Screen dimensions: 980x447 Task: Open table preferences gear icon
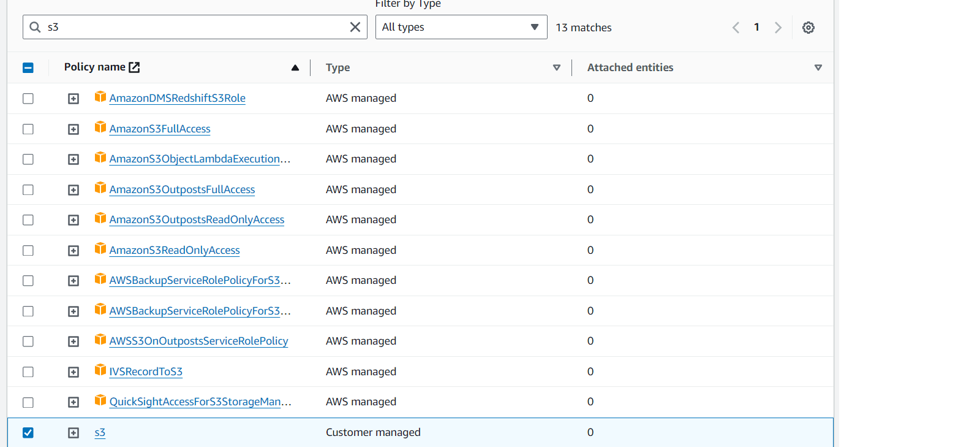click(808, 28)
